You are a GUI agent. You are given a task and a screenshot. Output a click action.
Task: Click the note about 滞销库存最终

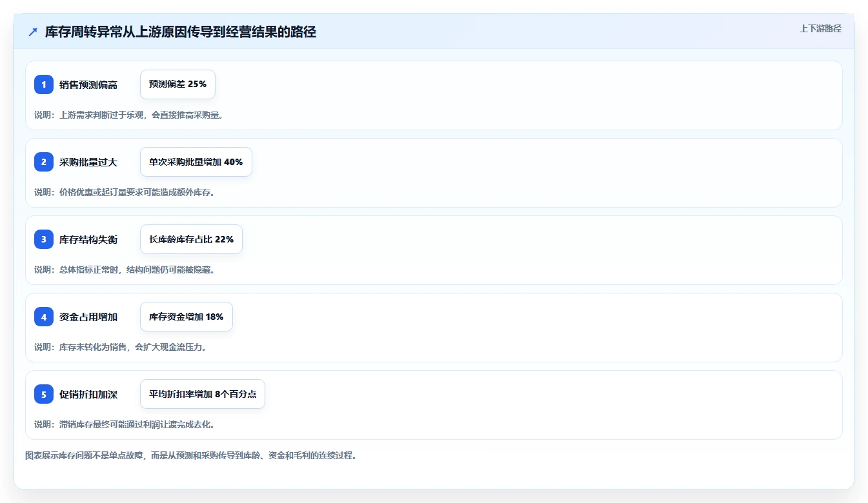click(125, 424)
